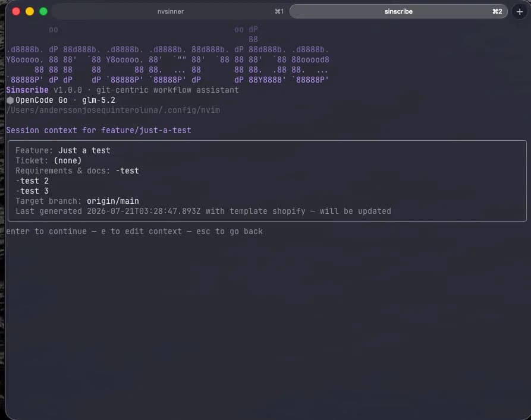Close the terminal window with red button
This screenshot has height=420, width=531.
16,11
